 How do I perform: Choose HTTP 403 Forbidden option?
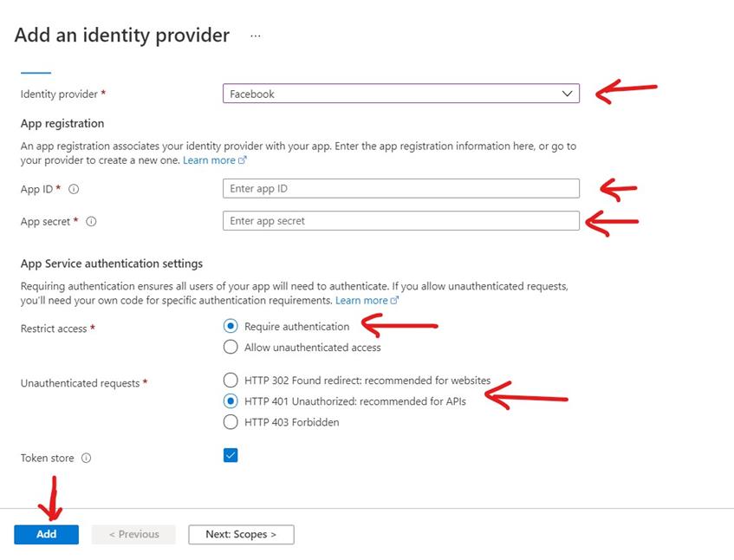pyautogui.click(x=231, y=422)
